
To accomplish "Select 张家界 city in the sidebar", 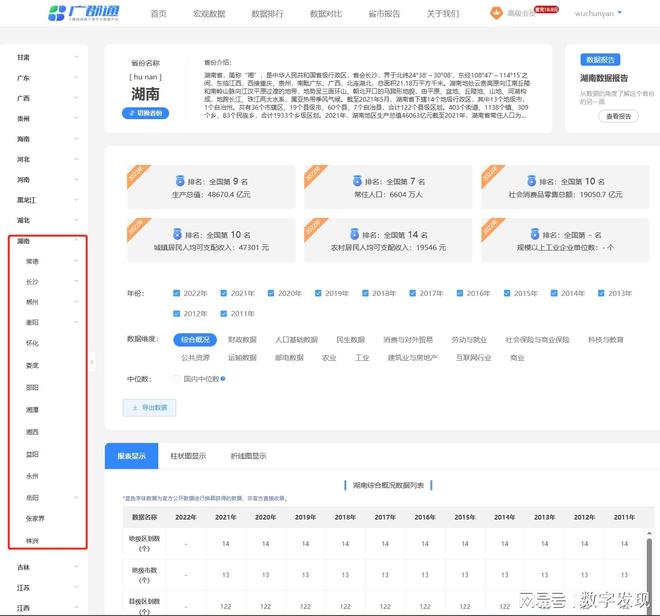I will [x=35, y=518].
